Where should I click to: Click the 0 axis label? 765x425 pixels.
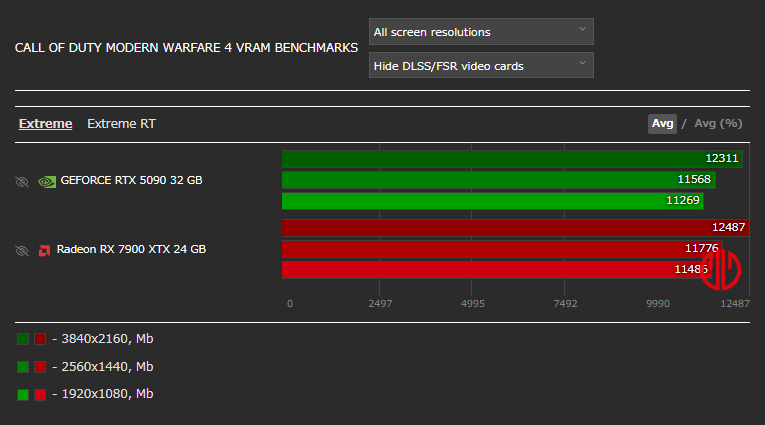(x=290, y=304)
